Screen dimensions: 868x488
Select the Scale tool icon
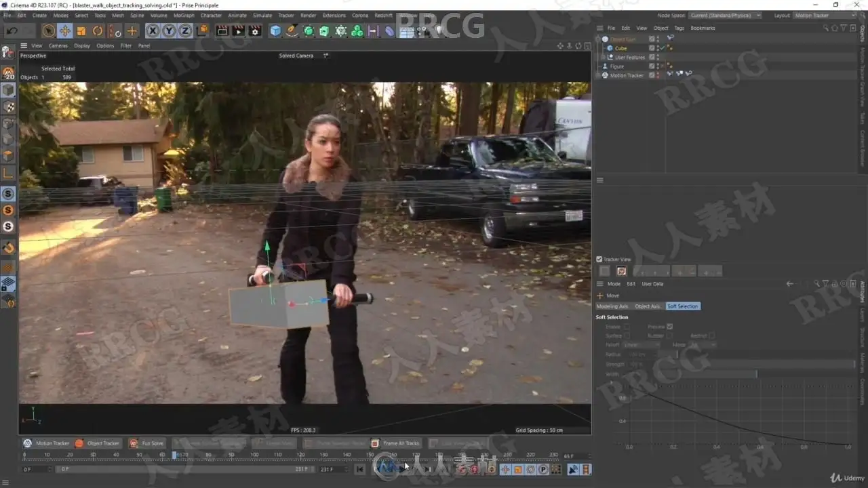(81, 30)
